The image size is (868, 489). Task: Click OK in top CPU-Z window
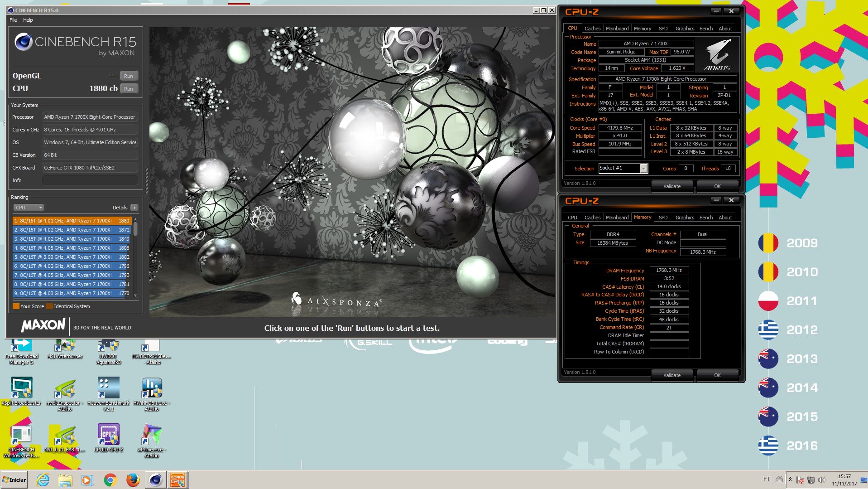point(717,186)
